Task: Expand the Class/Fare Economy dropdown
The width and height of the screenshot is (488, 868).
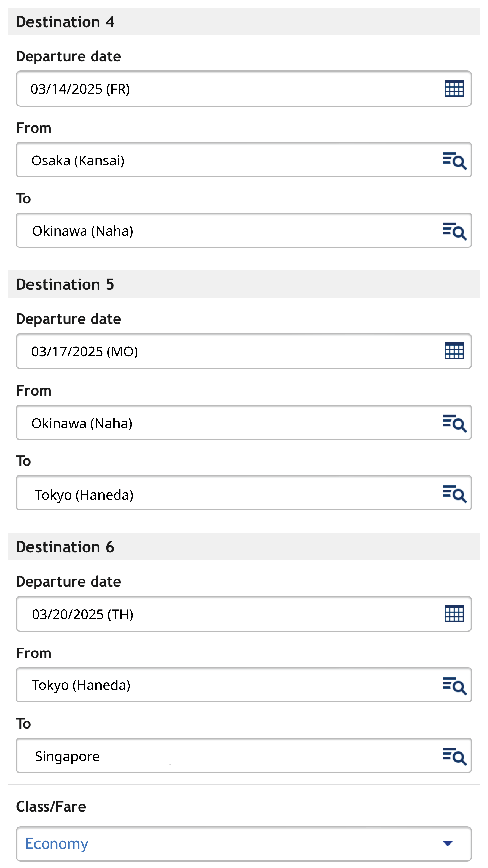Action: (x=236, y=843)
